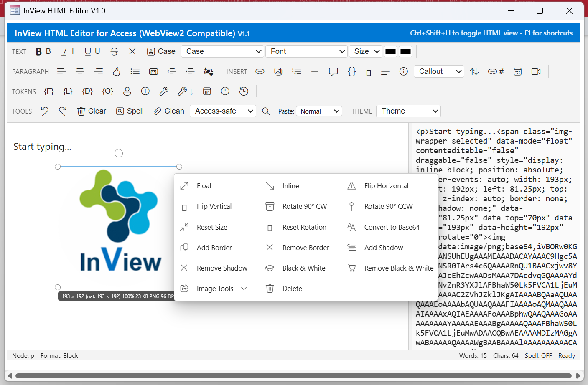This screenshot has width=588, height=385.
Task: Insert the clock time token
Action: pos(225,91)
